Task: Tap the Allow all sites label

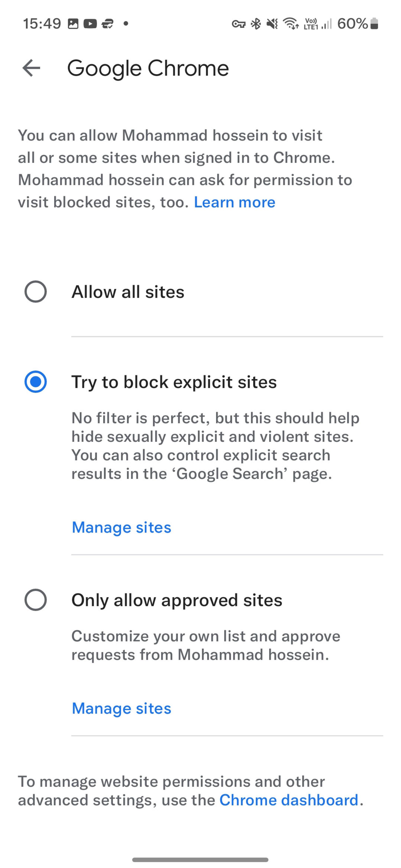Action: [128, 292]
